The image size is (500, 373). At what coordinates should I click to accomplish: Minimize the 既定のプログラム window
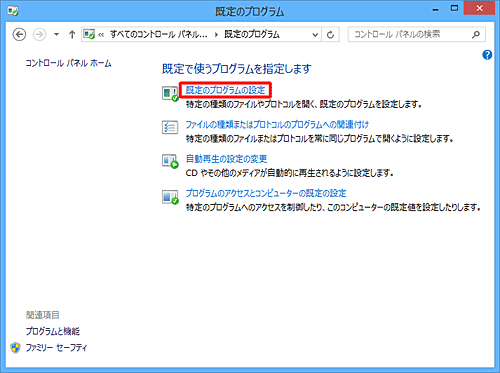(435, 9)
